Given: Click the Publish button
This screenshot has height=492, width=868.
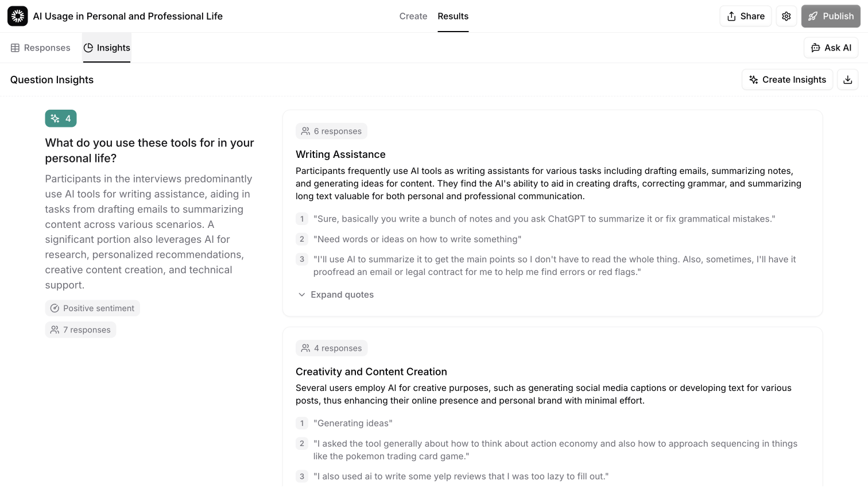Looking at the screenshot, I should 830,16.
